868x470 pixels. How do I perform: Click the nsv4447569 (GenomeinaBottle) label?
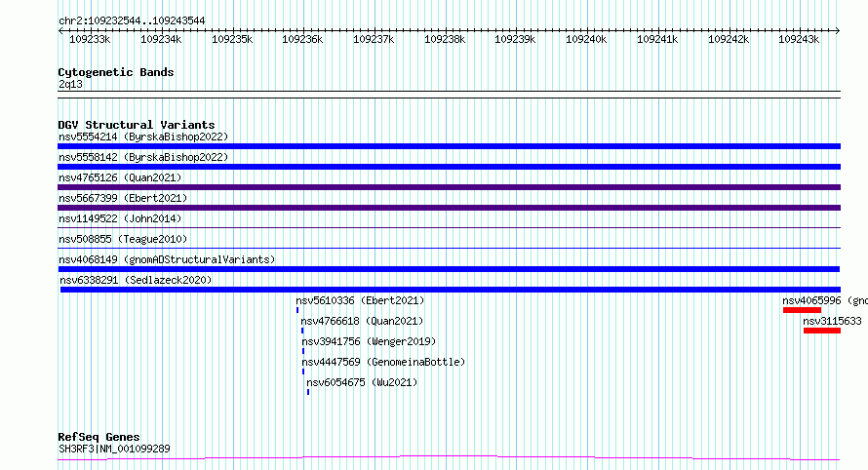click(x=383, y=362)
